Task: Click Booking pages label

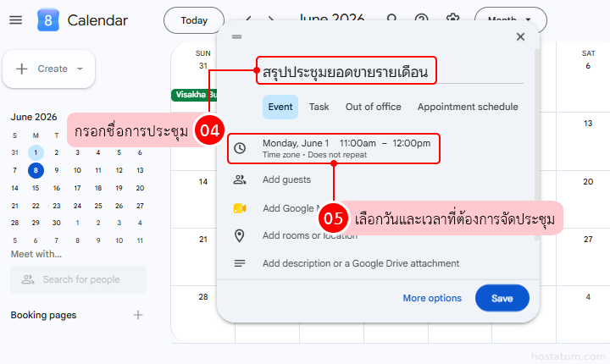Action: [x=43, y=315]
